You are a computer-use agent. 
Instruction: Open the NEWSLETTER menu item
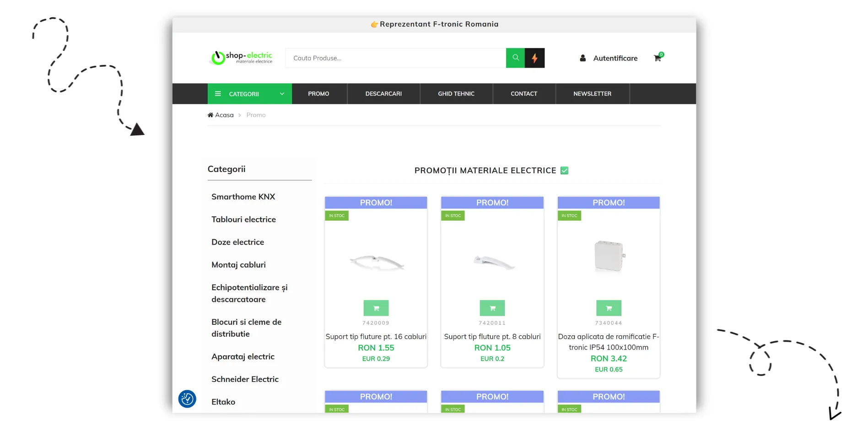point(593,94)
